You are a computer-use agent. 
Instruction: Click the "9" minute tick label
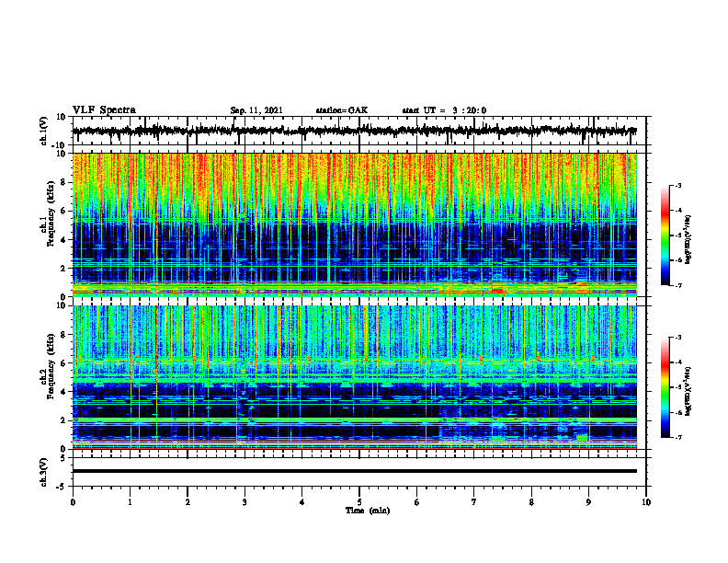tap(588, 502)
